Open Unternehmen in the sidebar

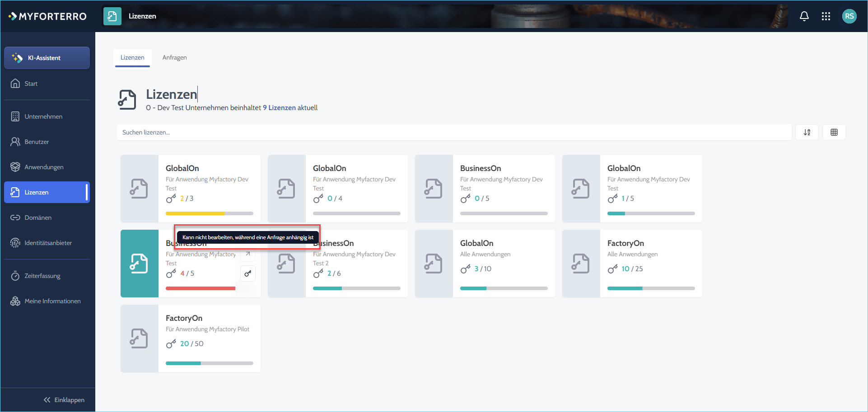pos(47,116)
